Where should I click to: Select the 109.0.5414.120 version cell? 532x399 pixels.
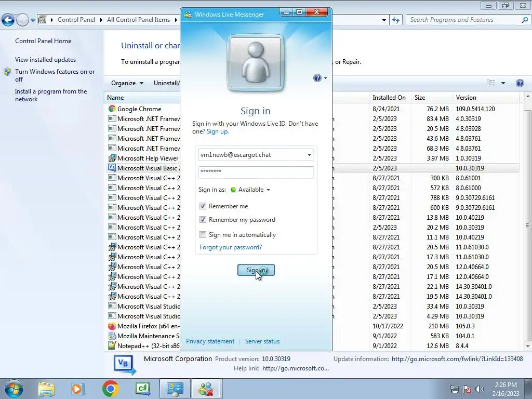(x=475, y=109)
